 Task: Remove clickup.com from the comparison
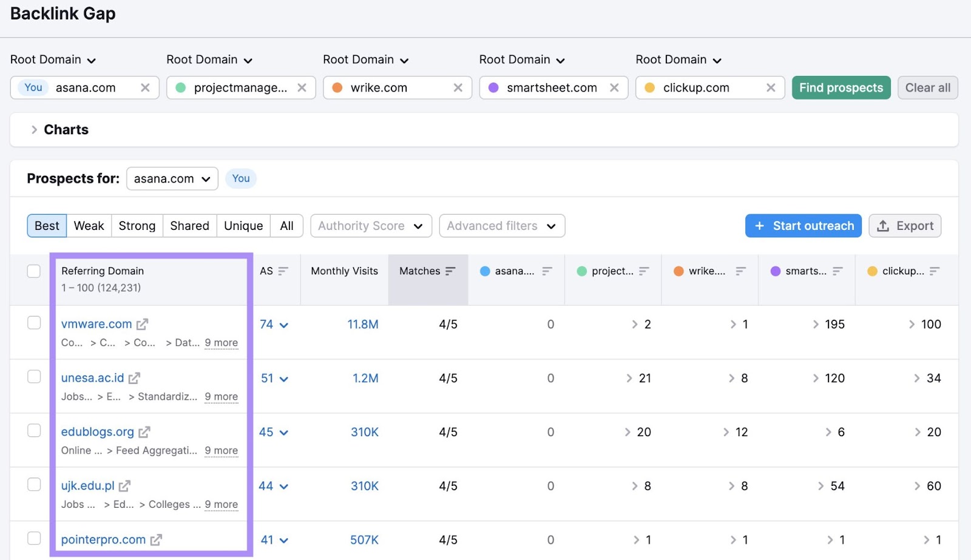pos(771,87)
